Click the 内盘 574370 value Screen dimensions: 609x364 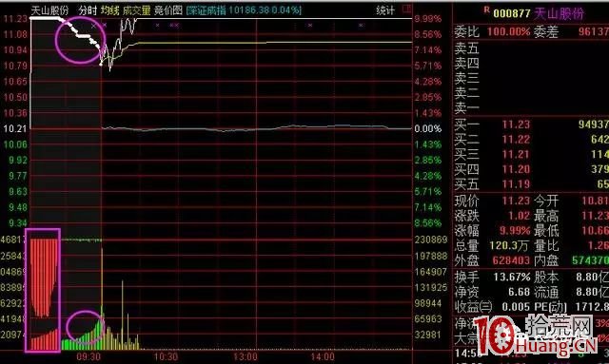pos(590,260)
